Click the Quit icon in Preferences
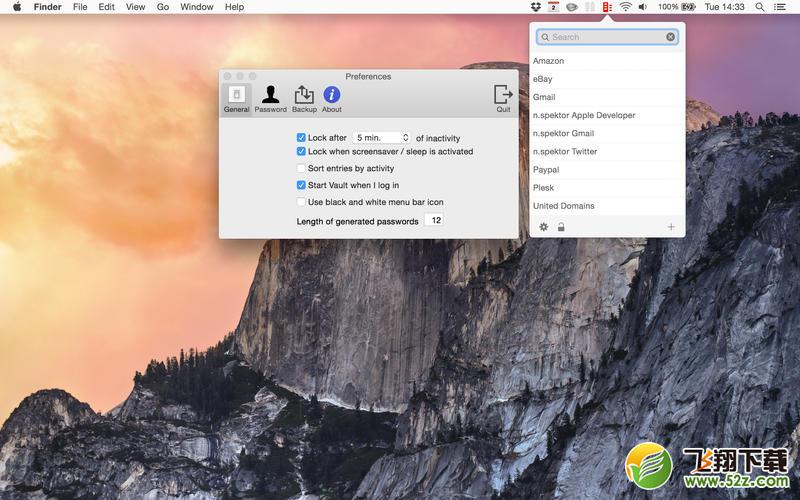This screenshot has height=500, width=800. pos(503,99)
